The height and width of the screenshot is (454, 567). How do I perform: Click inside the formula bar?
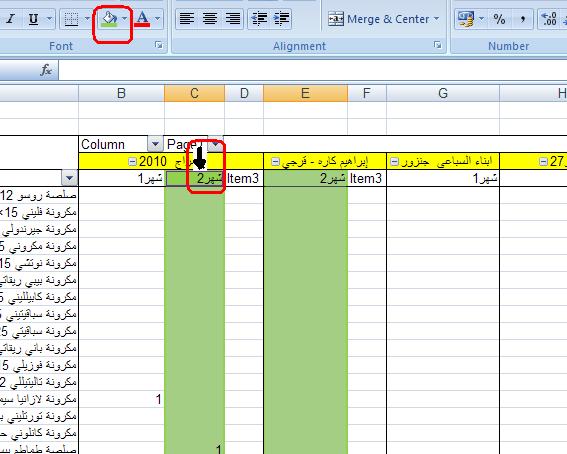tap(312, 70)
